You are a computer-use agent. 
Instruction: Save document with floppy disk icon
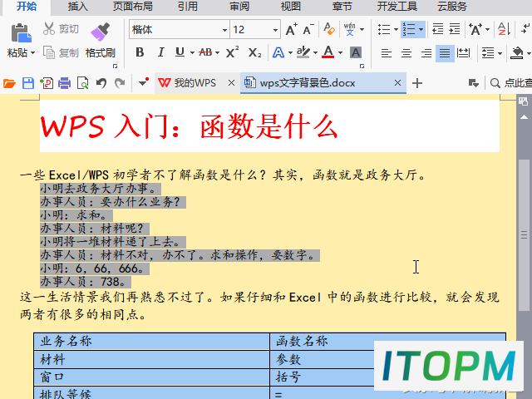(x=27, y=83)
